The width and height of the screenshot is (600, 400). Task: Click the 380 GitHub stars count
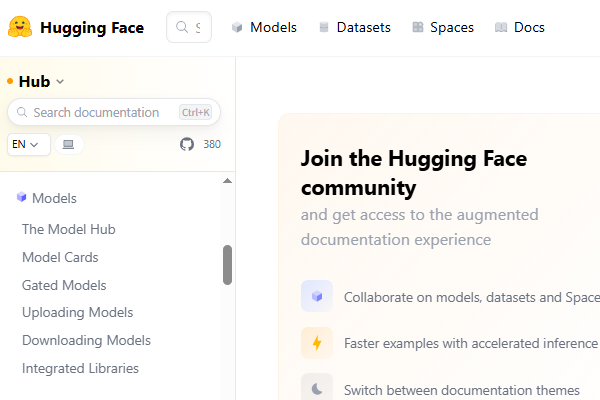pos(212,144)
